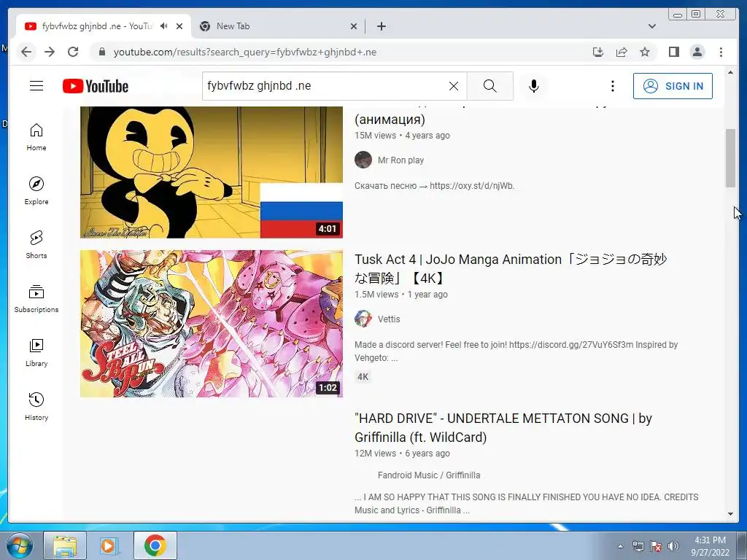Open Subscriptions in the sidebar
The image size is (747, 560).
pyautogui.click(x=36, y=298)
